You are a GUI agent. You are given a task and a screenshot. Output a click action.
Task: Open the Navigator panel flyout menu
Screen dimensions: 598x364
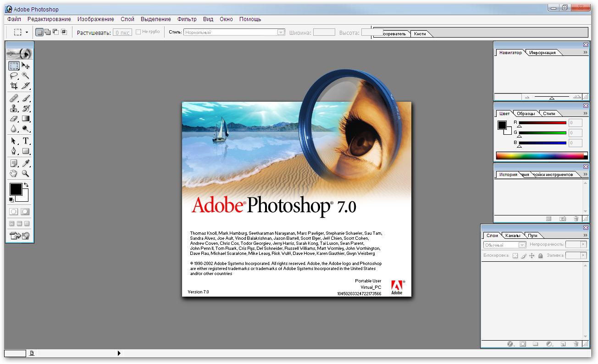[x=585, y=52]
